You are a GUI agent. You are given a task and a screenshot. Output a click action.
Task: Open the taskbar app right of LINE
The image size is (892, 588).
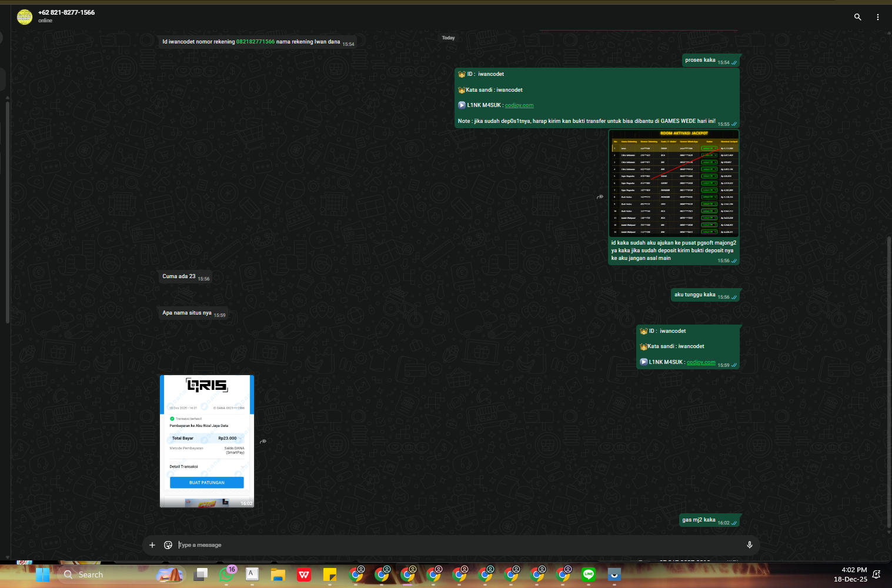coord(614,574)
